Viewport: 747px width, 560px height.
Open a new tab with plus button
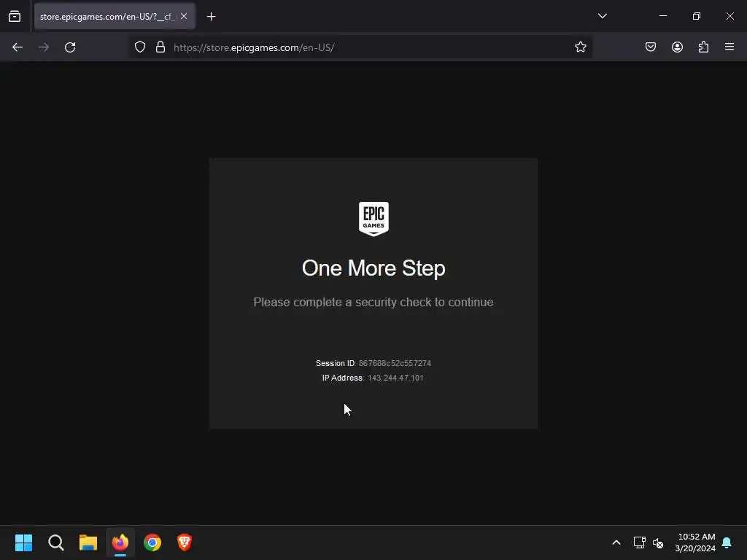(211, 17)
